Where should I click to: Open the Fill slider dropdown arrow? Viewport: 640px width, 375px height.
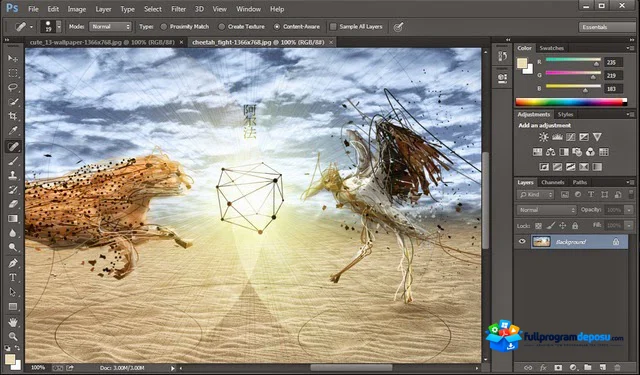click(629, 226)
